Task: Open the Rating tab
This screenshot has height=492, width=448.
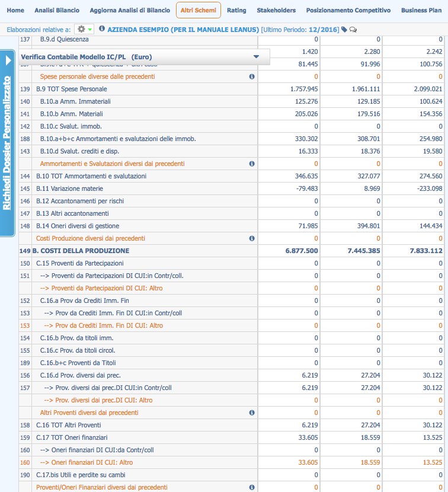Action: 236,10
